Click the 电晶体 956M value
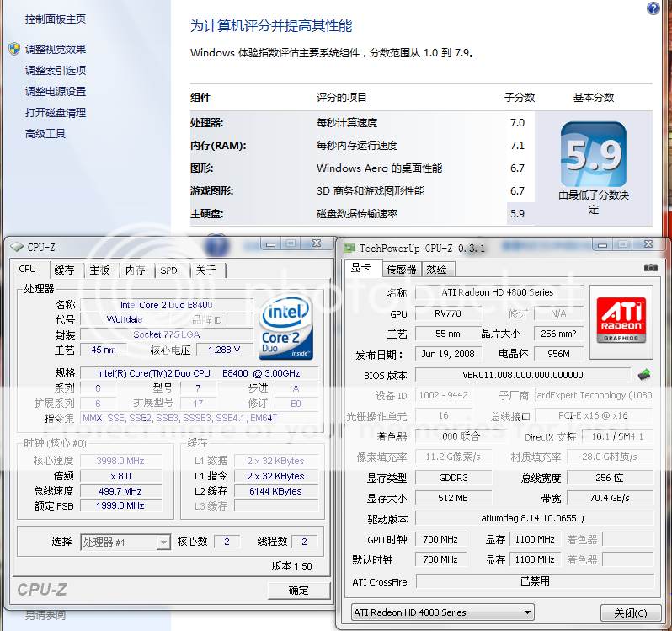This screenshot has height=631, width=672. 558,354
